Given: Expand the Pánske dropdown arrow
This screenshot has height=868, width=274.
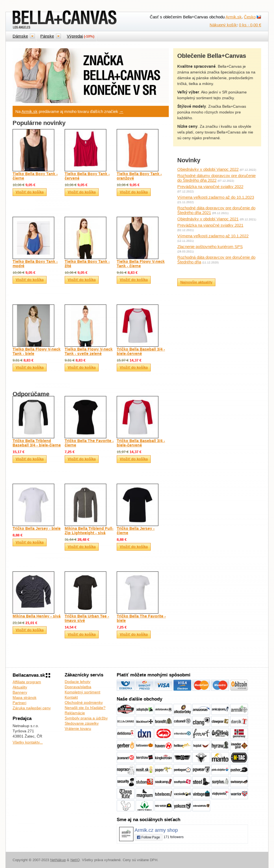Looking at the screenshot, I should coord(58,36).
